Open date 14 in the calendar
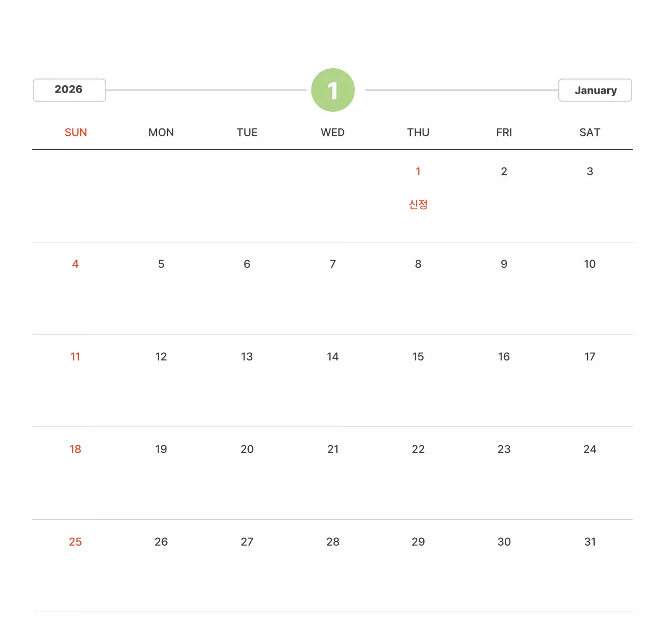Image resolution: width=666 pixels, height=644 pixels. [333, 357]
